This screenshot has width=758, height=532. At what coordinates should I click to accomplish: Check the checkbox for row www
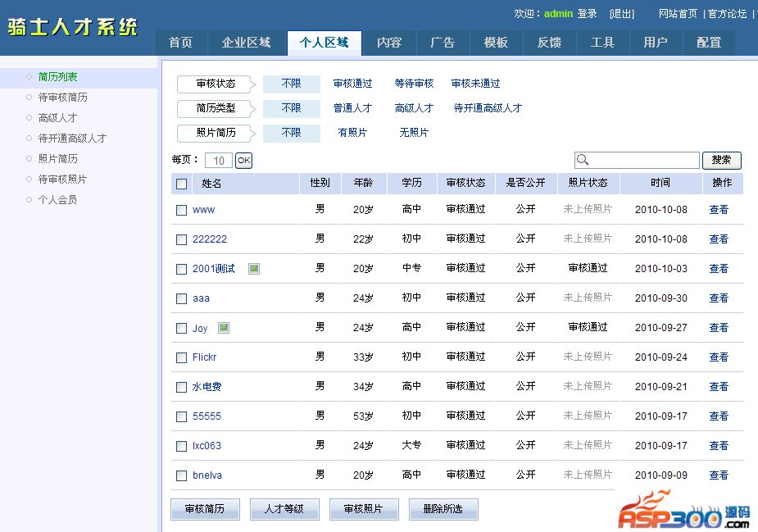182,210
